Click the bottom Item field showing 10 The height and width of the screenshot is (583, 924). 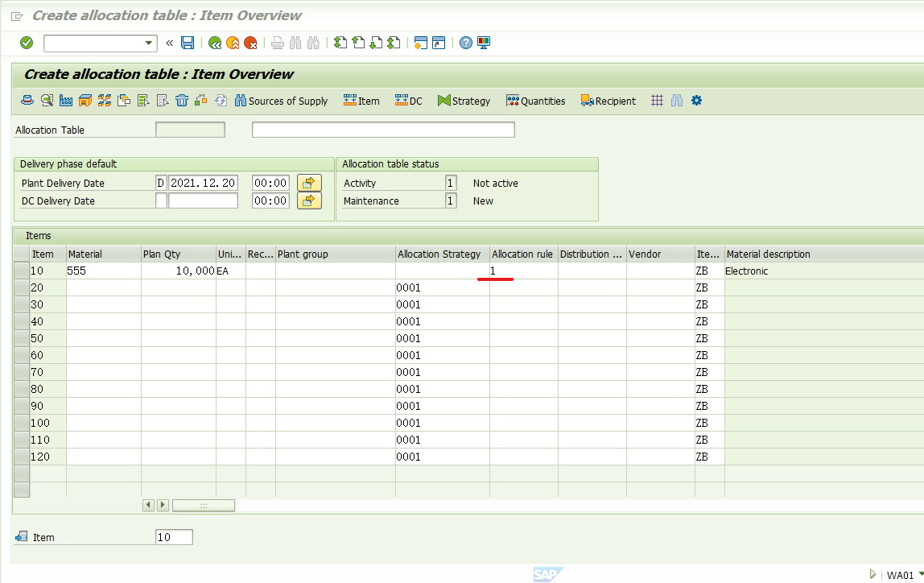point(174,537)
